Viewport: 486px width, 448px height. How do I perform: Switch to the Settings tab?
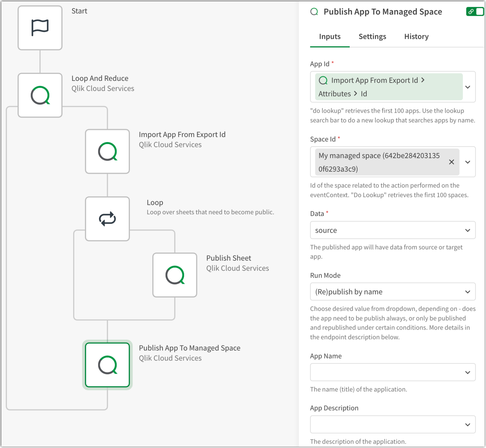click(x=372, y=36)
